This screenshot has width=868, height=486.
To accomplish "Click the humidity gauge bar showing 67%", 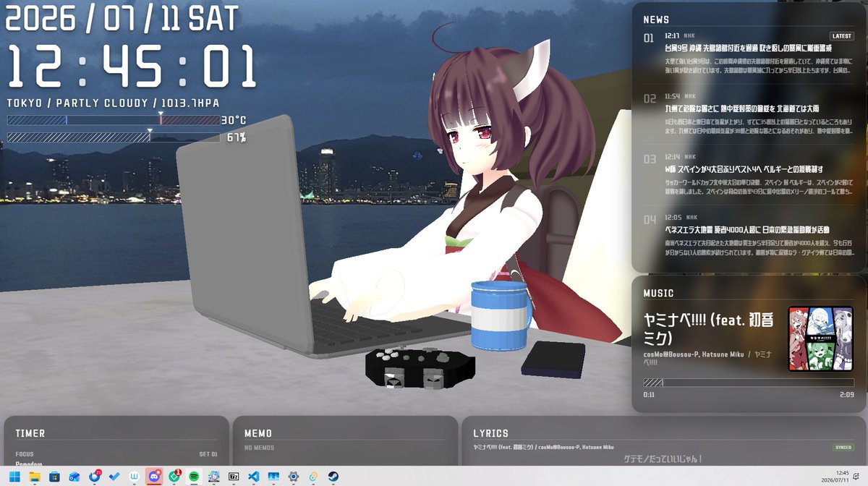I will point(113,137).
